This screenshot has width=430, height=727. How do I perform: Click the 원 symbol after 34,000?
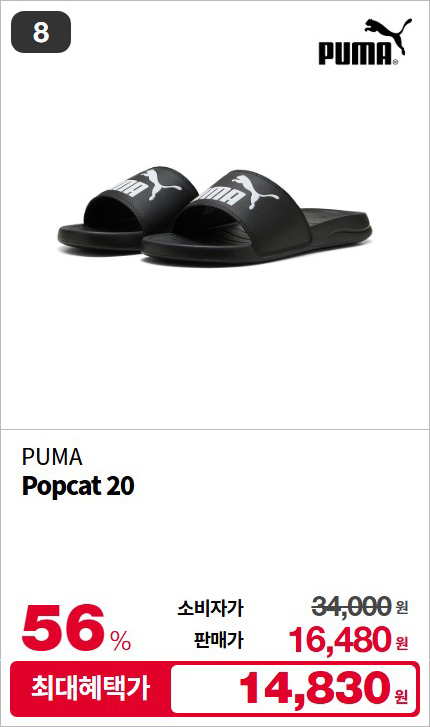(x=402, y=607)
